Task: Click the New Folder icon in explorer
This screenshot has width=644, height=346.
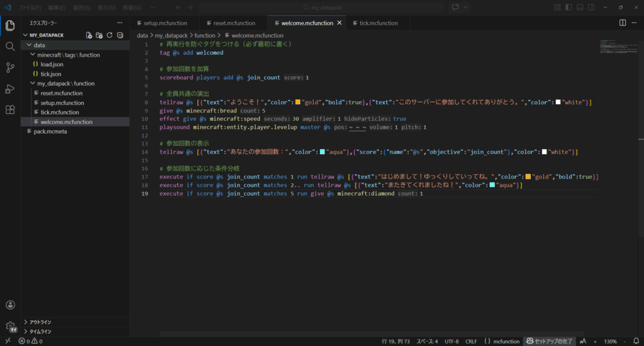Action: [99, 35]
